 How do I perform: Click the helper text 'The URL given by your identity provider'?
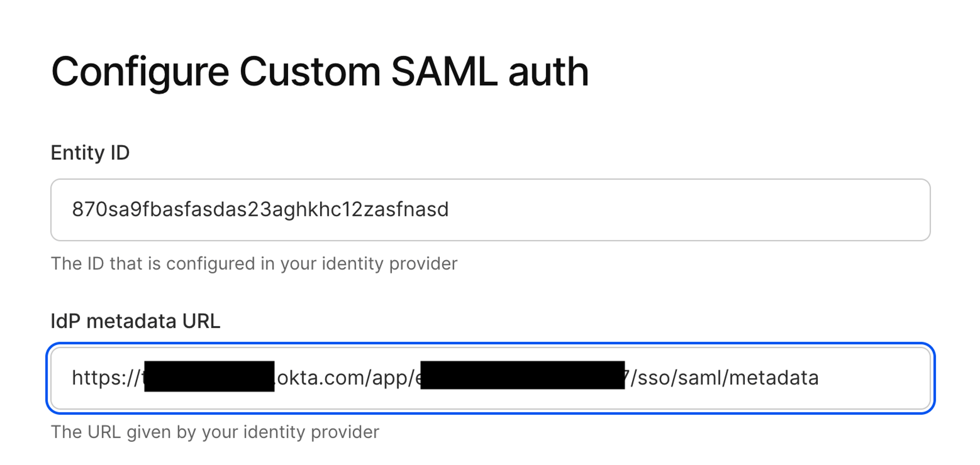point(215,432)
